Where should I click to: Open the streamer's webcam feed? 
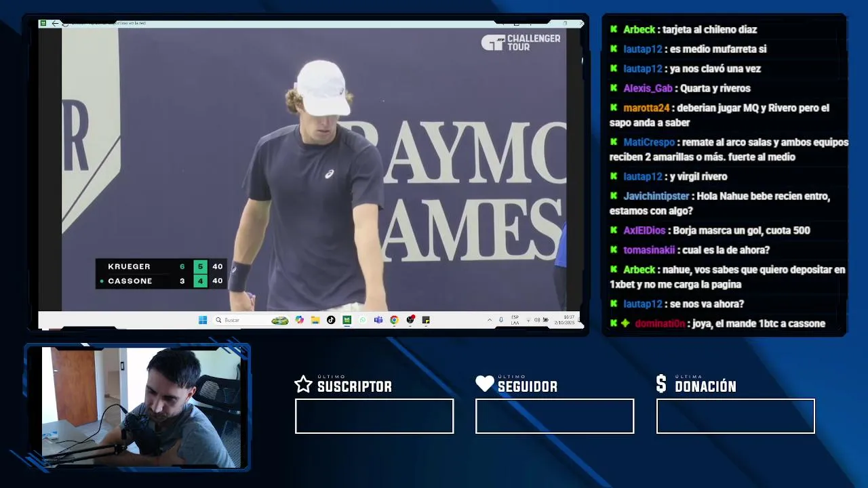coord(141,407)
